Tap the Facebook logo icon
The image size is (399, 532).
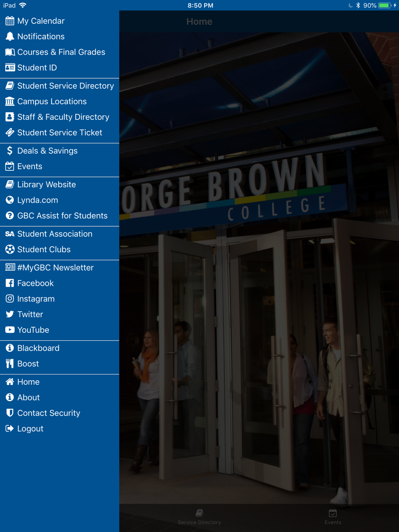pyautogui.click(x=10, y=283)
